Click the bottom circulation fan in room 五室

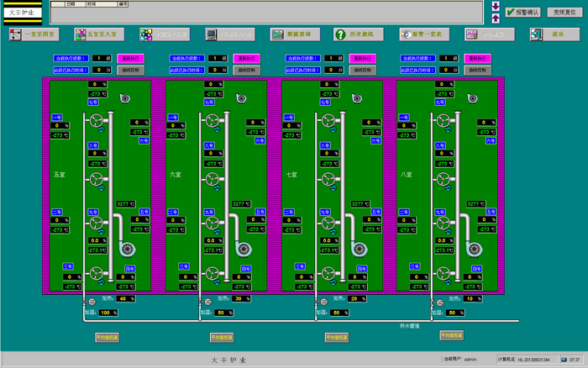click(x=97, y=273)
